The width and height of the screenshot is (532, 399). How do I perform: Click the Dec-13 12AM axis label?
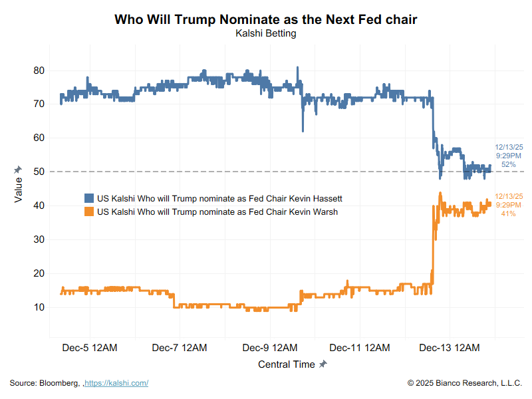point(450,348)
